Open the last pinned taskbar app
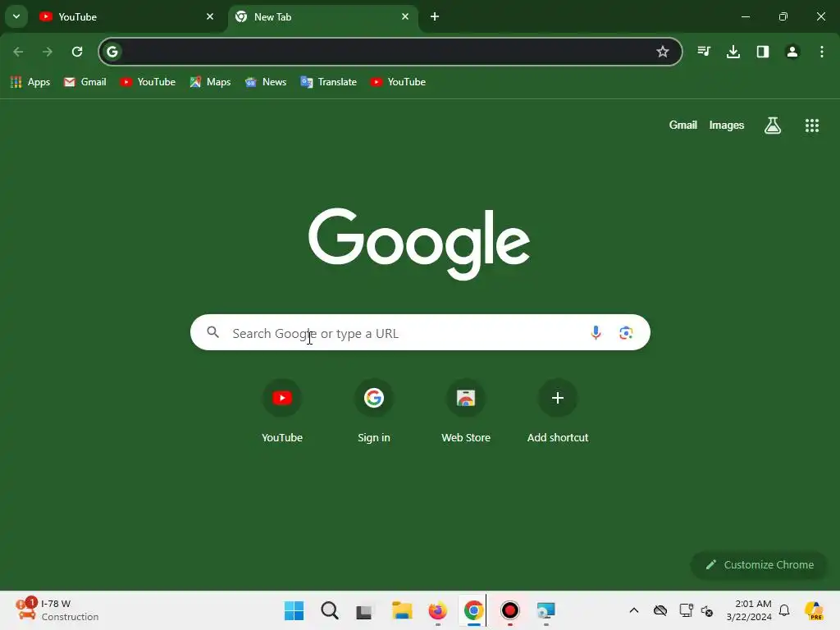The width and height of the screenshot is (840, 630). coord(546,610)
